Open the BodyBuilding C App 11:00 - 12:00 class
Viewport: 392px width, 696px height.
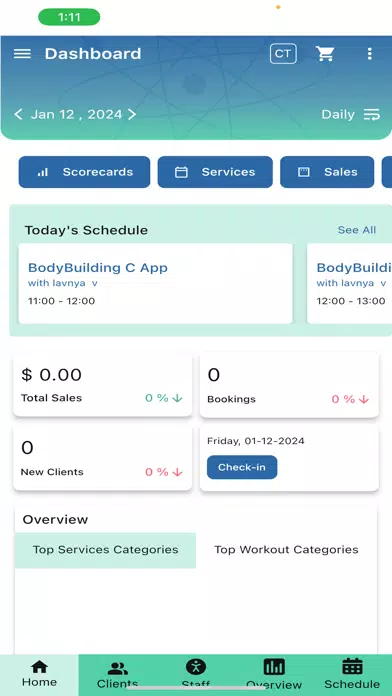coord(155,283)
